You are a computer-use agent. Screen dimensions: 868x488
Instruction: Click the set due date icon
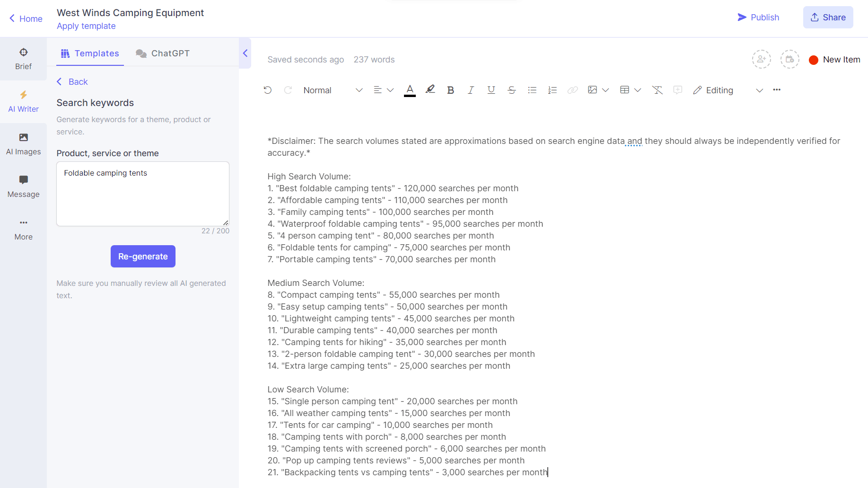coord(789,59)
